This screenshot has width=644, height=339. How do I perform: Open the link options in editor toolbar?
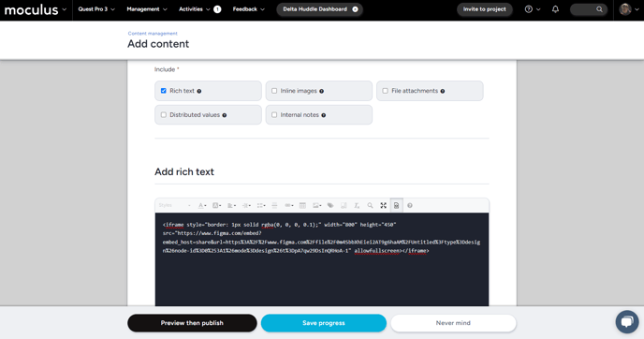tap(288, 205)
